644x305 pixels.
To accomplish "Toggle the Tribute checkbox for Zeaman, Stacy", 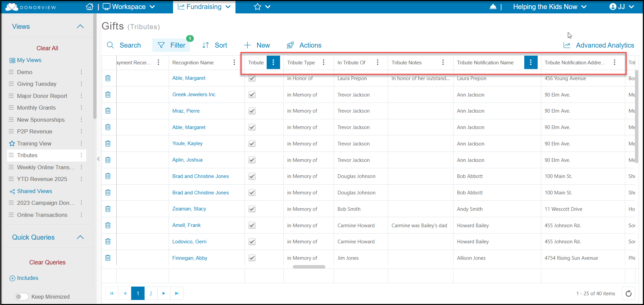I will [x=252, y=209].
